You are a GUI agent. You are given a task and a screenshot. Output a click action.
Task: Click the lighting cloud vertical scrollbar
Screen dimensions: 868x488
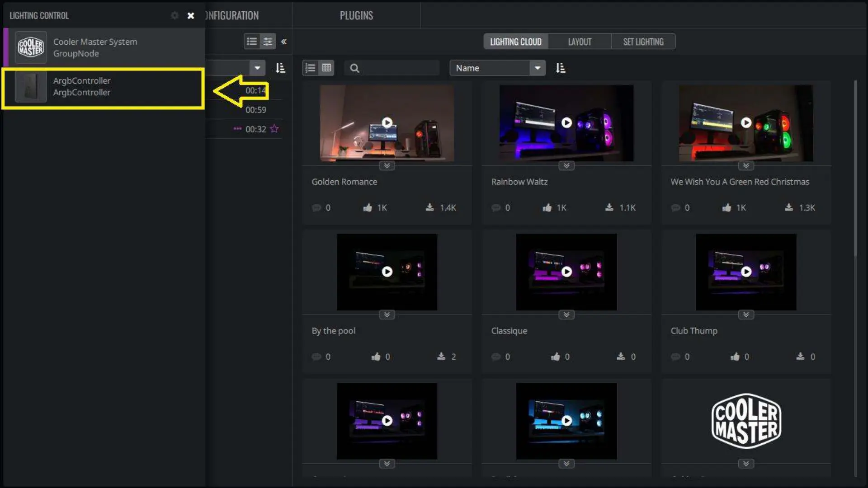point(855,167)
